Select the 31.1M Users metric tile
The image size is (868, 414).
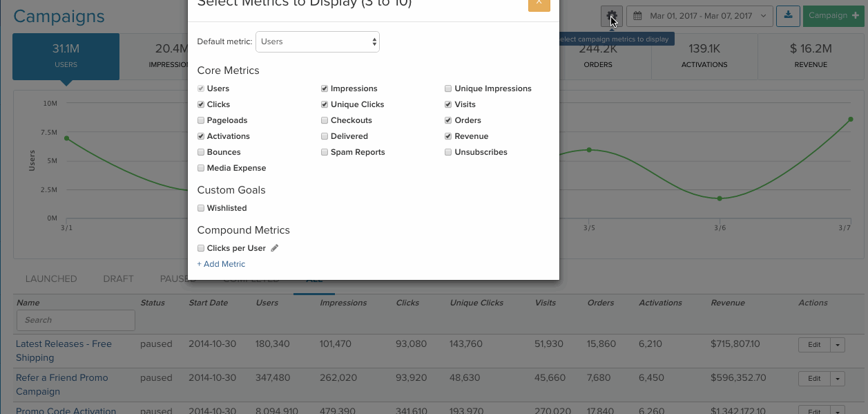[66, 56]
